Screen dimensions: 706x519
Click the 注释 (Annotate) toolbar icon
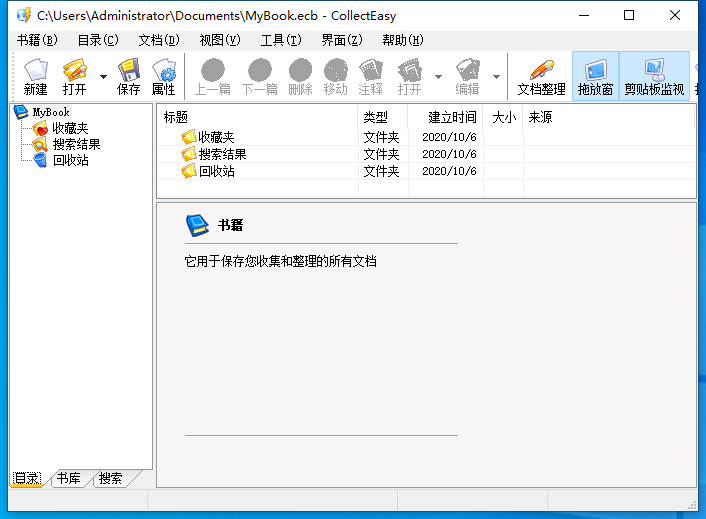(371, 76)
